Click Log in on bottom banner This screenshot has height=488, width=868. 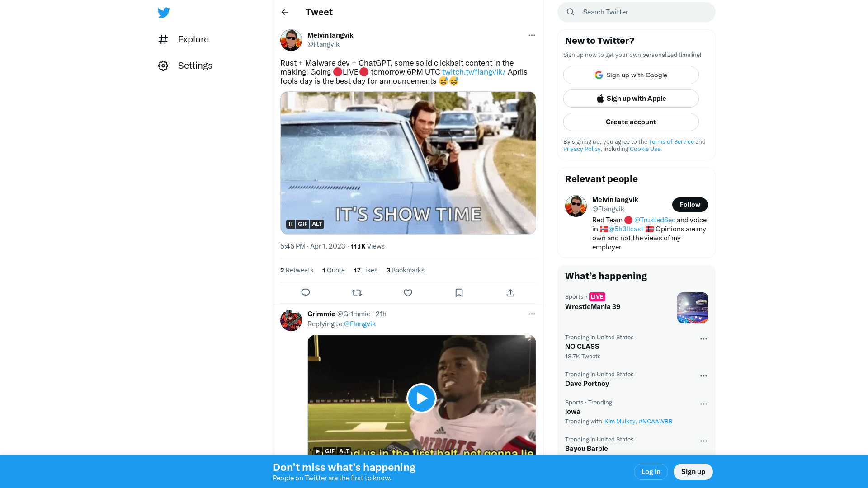coord(651,472)
